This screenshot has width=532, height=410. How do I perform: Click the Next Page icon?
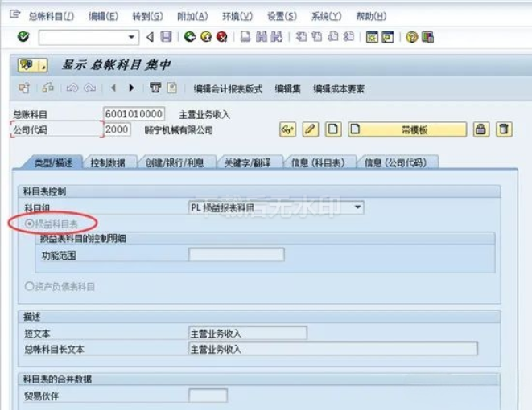tap(333, 37)
